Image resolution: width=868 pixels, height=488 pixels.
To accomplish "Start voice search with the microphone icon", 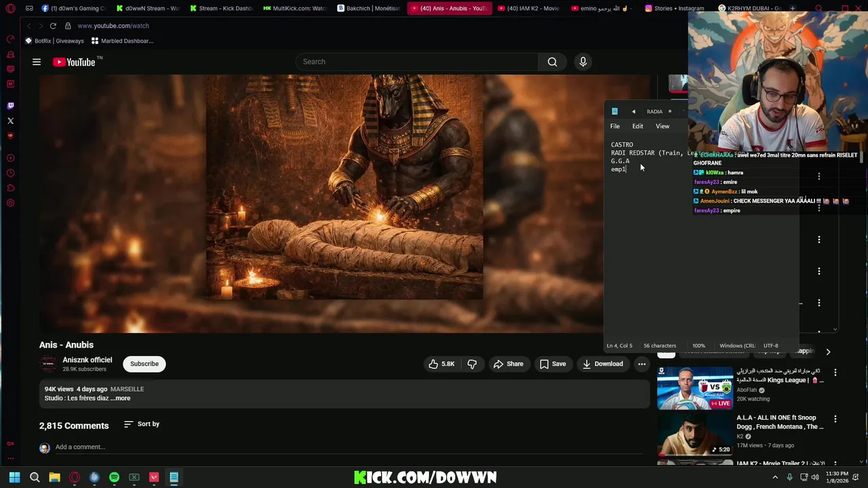I will (583, 62).
